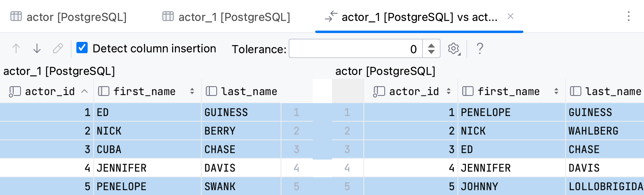Go to next difference arrow
Viewport: 644px width, 195px height.
tap(37, 49)
